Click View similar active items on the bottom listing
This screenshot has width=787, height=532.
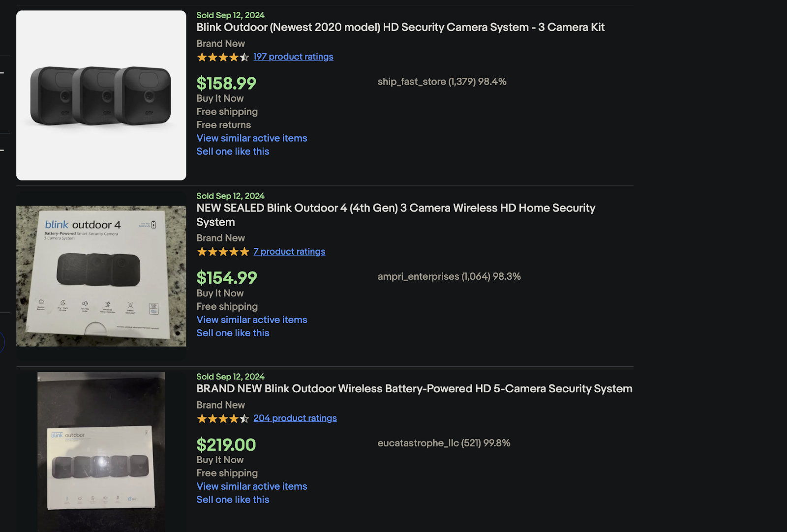pos(252,486)
